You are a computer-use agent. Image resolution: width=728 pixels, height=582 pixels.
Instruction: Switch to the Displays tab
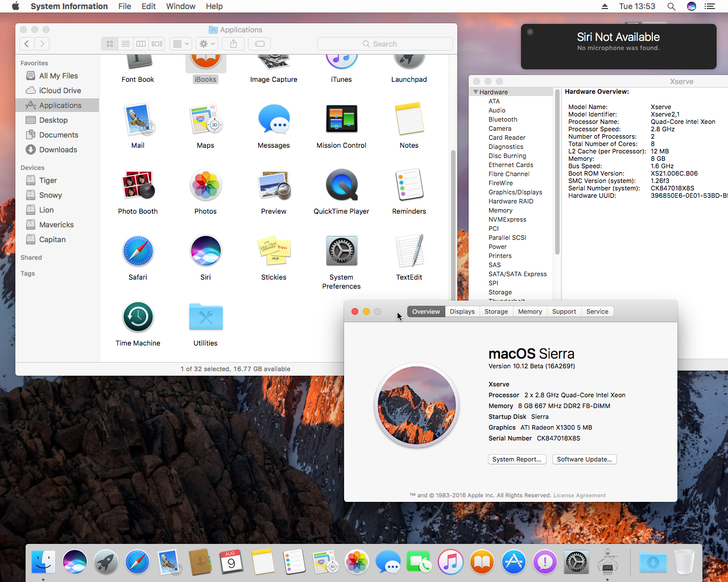click(x=462, y=311)
